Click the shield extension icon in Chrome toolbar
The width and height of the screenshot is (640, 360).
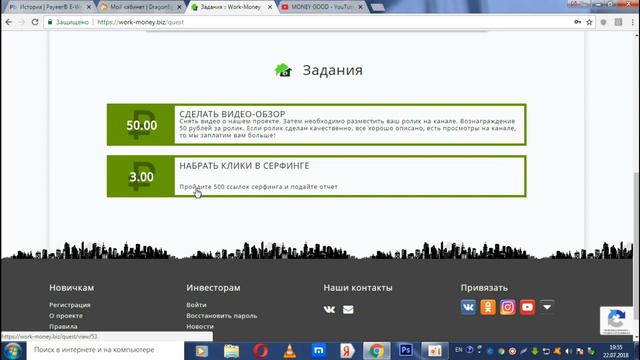point(603,22)
